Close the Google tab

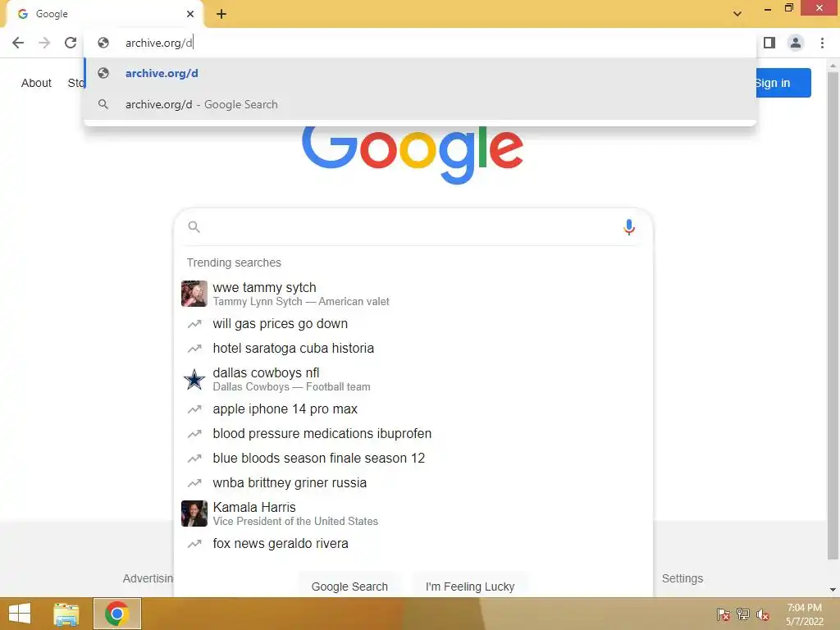pos(190,14)
